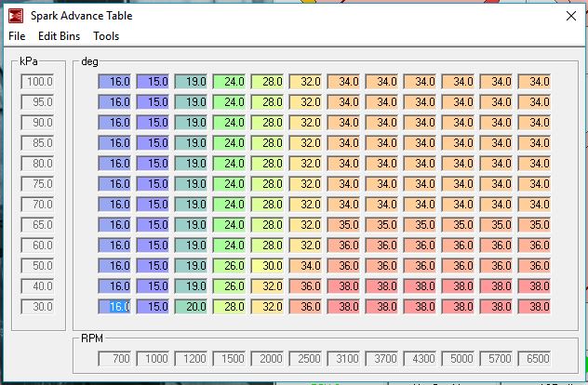The image size is (588, 385).
Task: Click the 70.0 kPa bin field
Action: click(37, 205)
